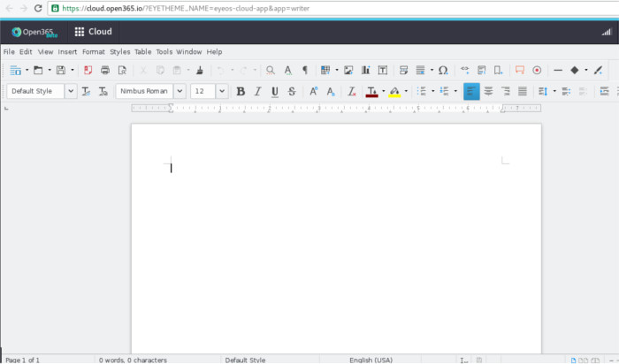The height and width of the screenshot is (364, 619).
Task: Click the browser address bar URL
Action: pyautogui.click(x=186, y=8)
